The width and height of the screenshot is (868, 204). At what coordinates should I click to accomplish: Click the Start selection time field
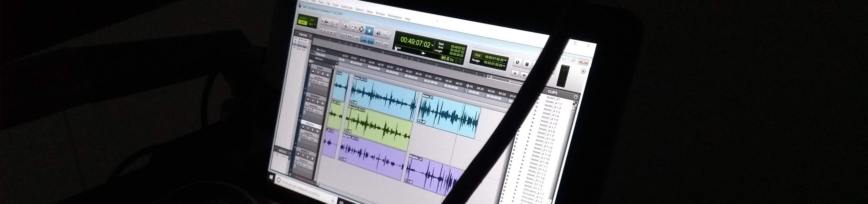[458, 48]
